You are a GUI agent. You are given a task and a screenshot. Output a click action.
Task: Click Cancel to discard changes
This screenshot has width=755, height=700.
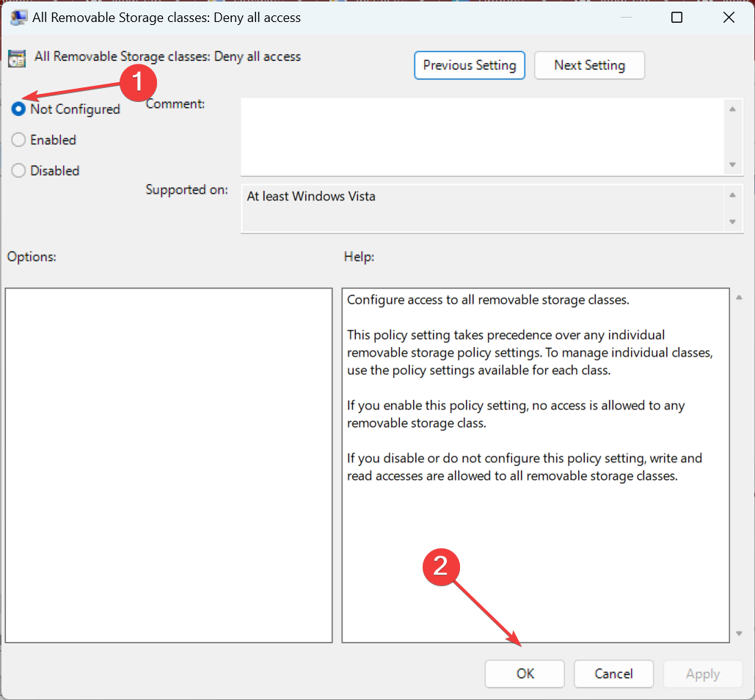(613, 674)
